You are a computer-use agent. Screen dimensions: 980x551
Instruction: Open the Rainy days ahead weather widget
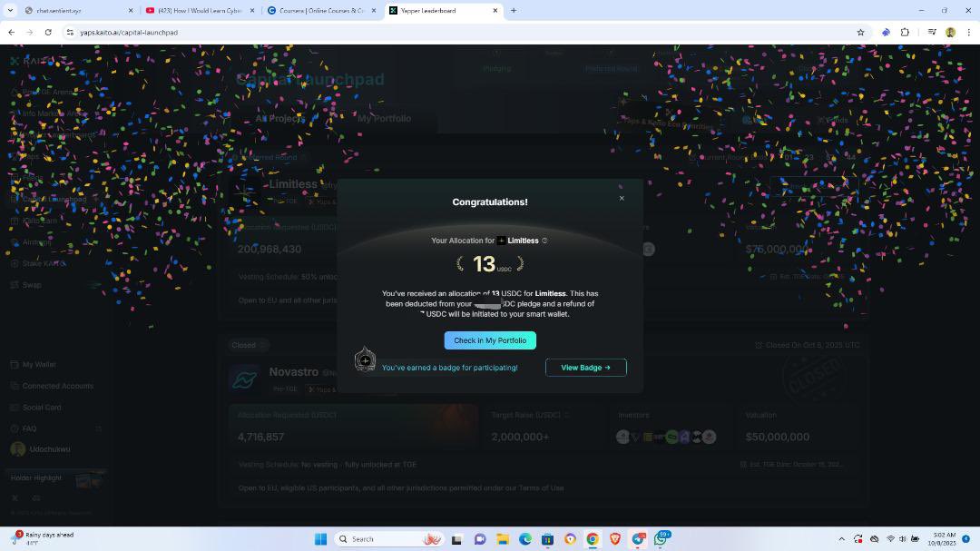click(x=44, y=538)
